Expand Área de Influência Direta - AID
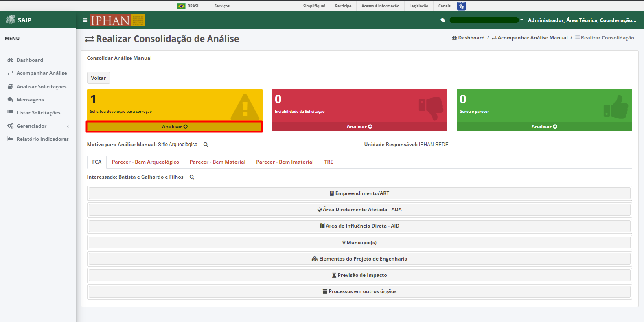644x322 pixels. click(359, 226)
